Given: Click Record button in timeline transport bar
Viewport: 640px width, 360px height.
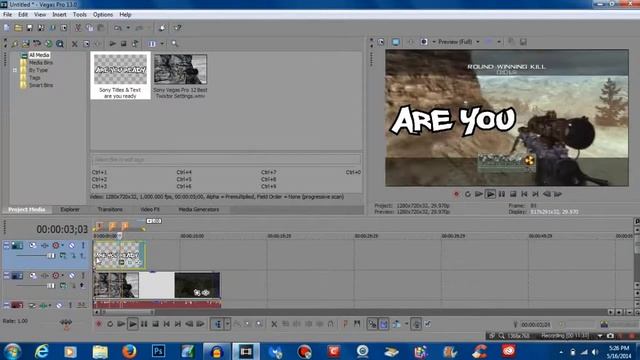Looking at the screenshot, I should [x=98, y=324].
